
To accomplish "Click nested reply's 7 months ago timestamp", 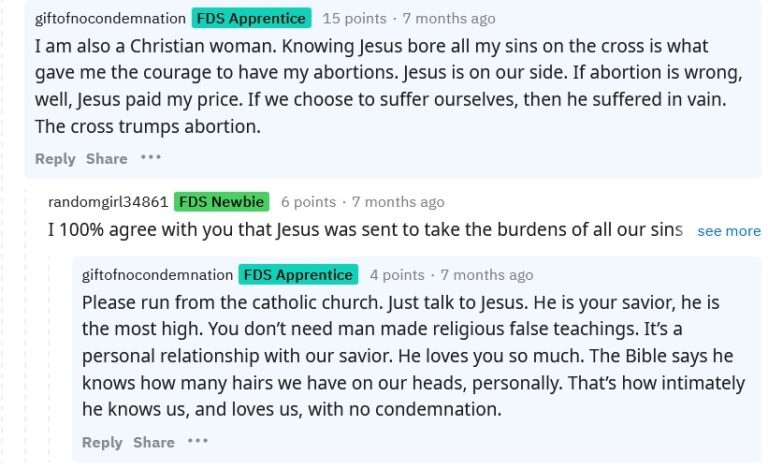I will pos(486,275).
